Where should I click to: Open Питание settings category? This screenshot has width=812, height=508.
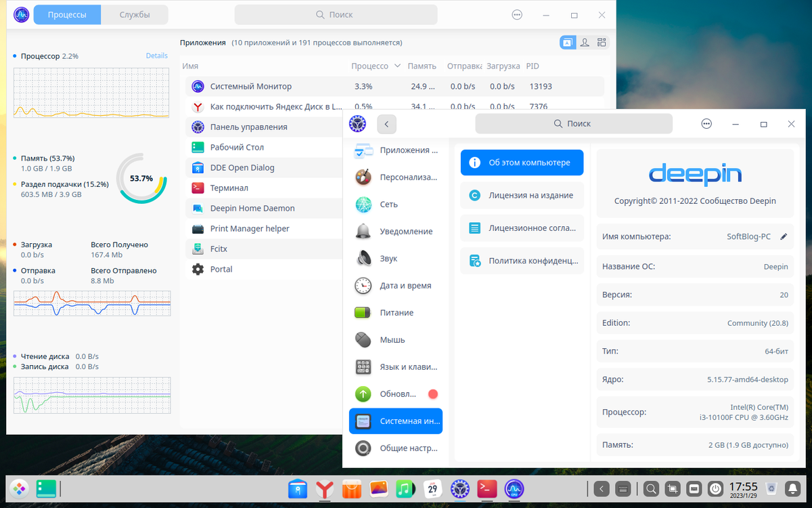pos(395,312)
